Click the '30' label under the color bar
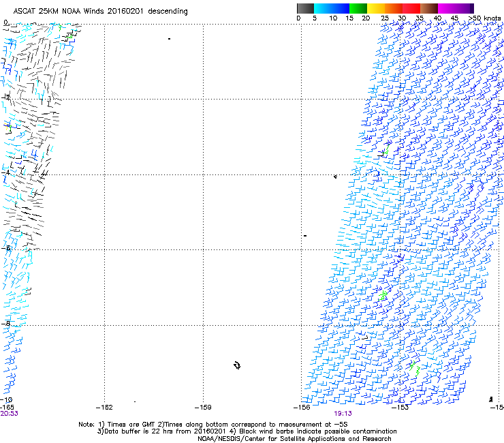The width and height of the screenshot is (504, 443). point(402,18)
